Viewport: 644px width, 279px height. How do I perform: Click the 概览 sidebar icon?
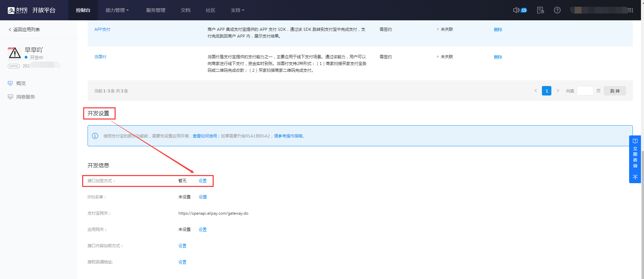pyautogui.click(x=10, y=83)
